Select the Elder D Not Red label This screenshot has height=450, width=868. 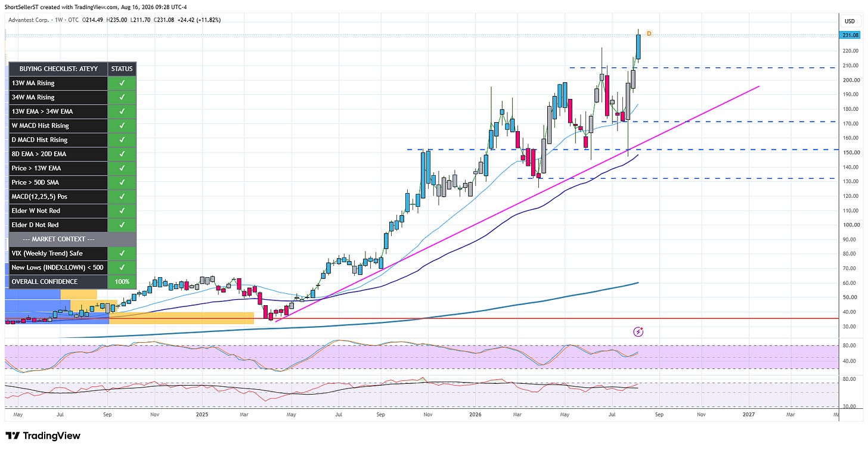tap(36, 225)
